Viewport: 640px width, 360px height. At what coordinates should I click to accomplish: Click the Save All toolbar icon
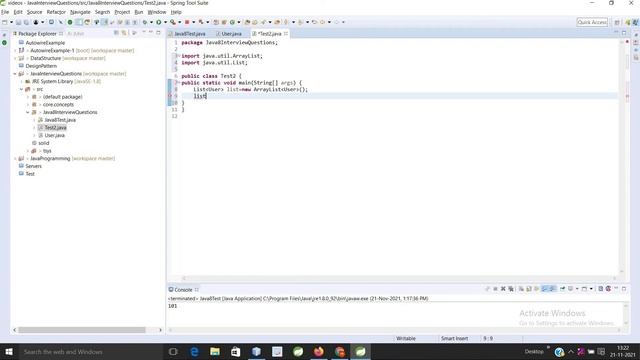coord(26,22)
